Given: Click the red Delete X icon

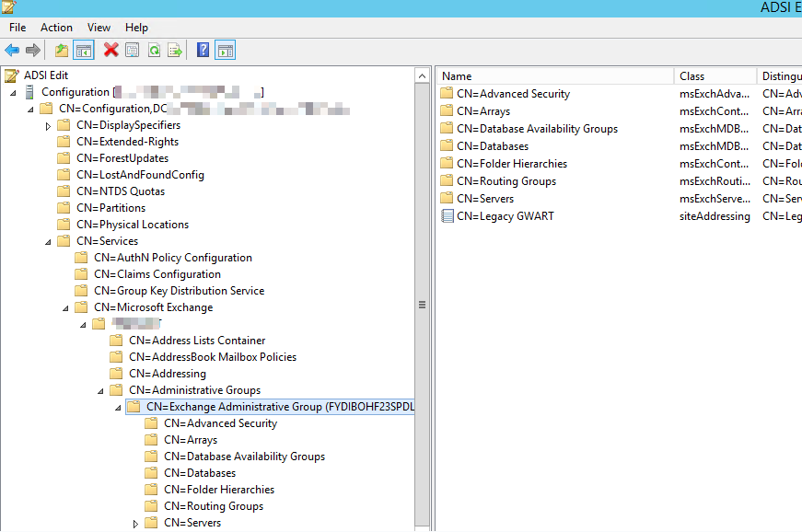Looking at the screenshot, I should tap(110, 50).
